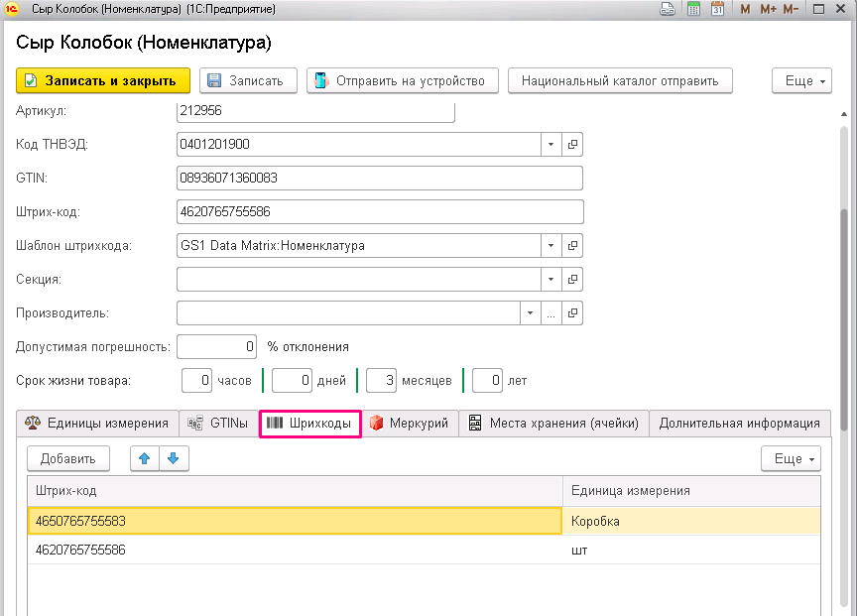Click Добавить to add a barcode
The image size is (857, 616).
(68, 458)
